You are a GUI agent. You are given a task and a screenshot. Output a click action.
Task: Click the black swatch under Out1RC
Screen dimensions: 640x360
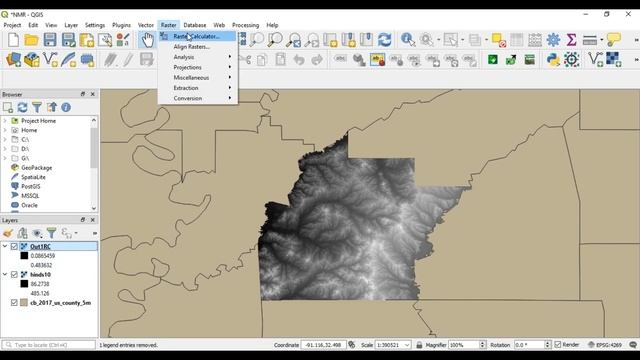coord(24,256)
